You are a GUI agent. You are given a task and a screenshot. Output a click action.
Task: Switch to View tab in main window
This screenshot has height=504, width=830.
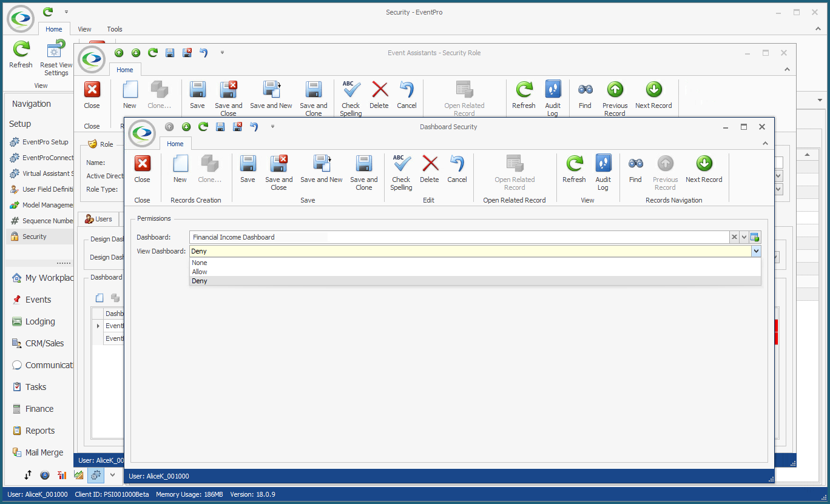pos(85,29)
